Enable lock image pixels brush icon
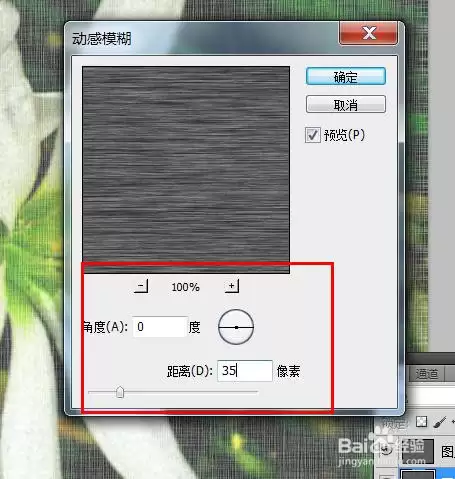 (440, 422)
